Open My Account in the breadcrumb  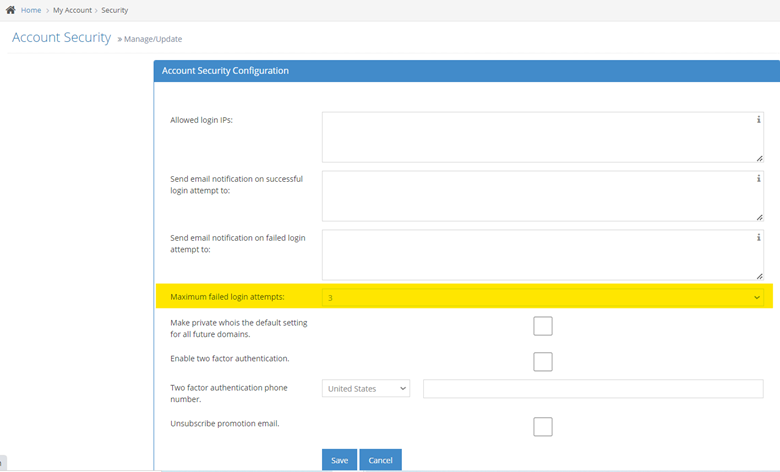pos(72,10)
